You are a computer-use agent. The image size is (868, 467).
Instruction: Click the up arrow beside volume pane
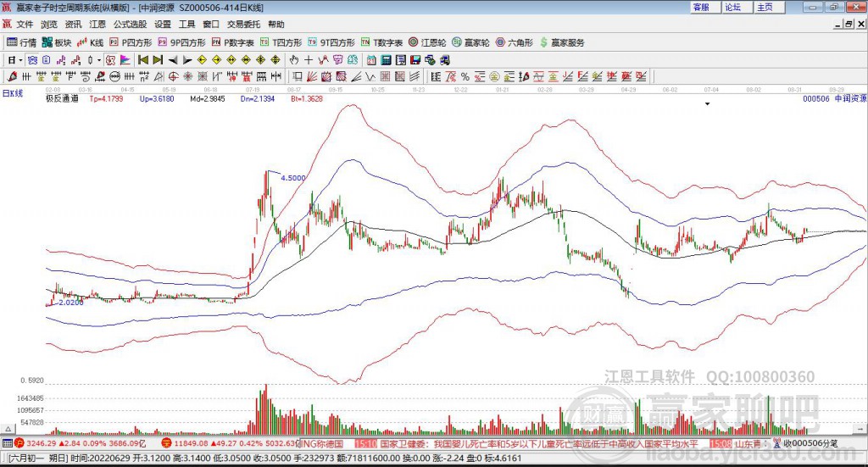pyautogui.click(x=8, y=429)
